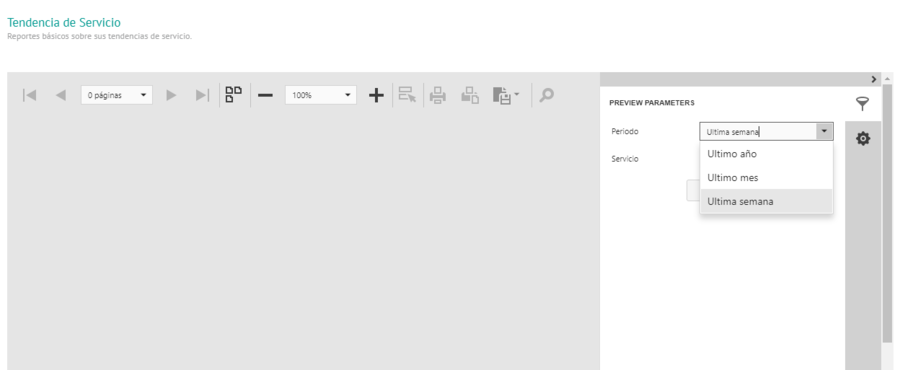Jump to the last page

202,95
